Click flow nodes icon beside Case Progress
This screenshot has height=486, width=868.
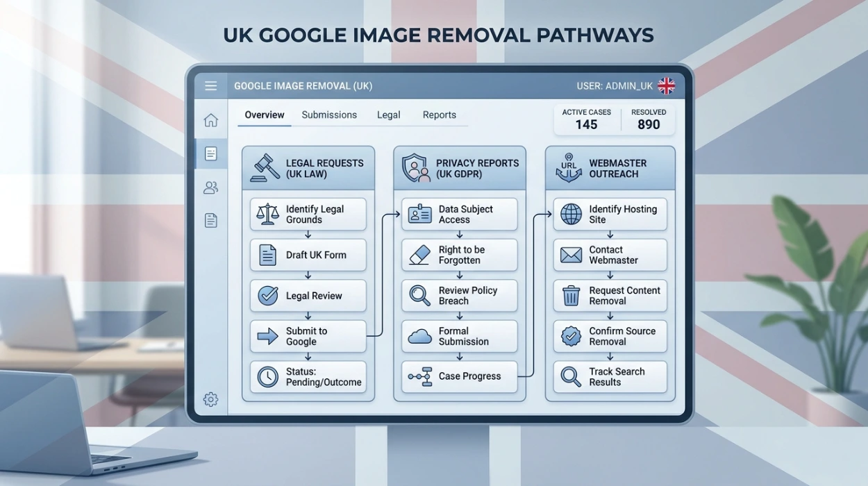(x=419, y=376)
